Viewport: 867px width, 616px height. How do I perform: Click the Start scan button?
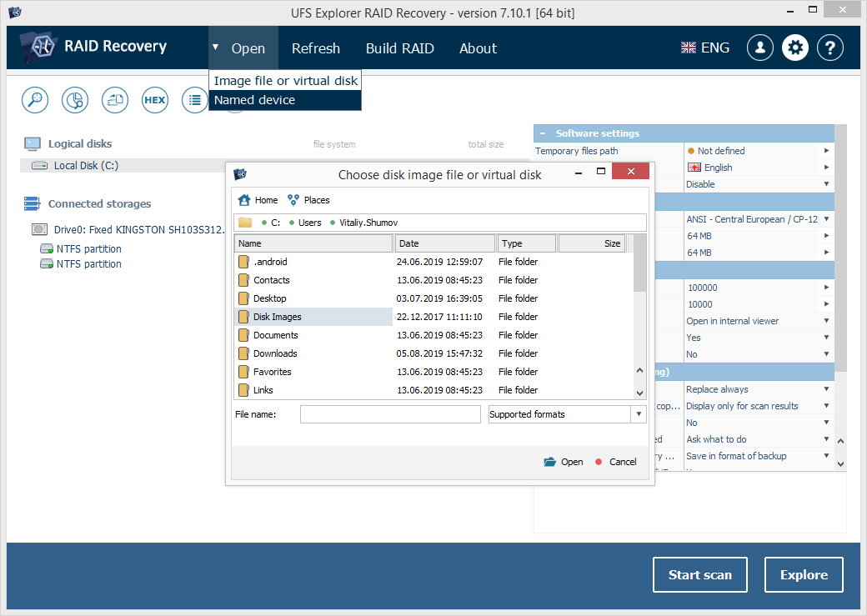point(700,574)
